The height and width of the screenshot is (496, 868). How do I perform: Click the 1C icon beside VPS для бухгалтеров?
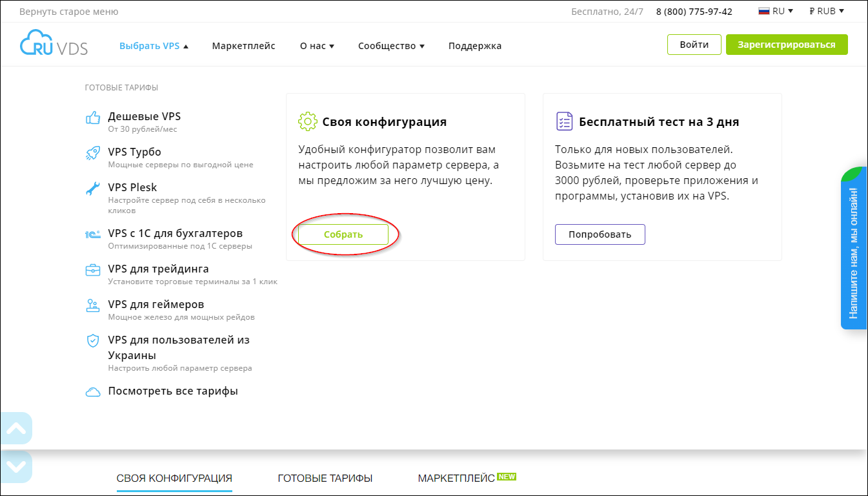point(93,234)
